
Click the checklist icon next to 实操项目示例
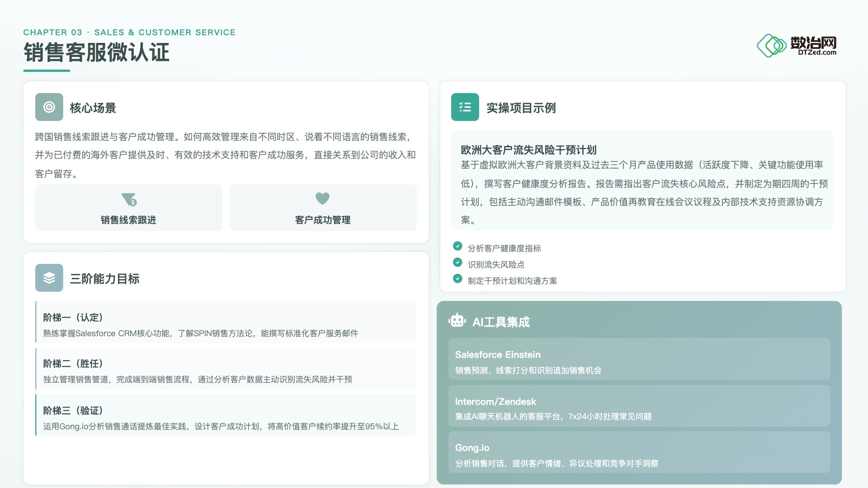tap(465, 107)
